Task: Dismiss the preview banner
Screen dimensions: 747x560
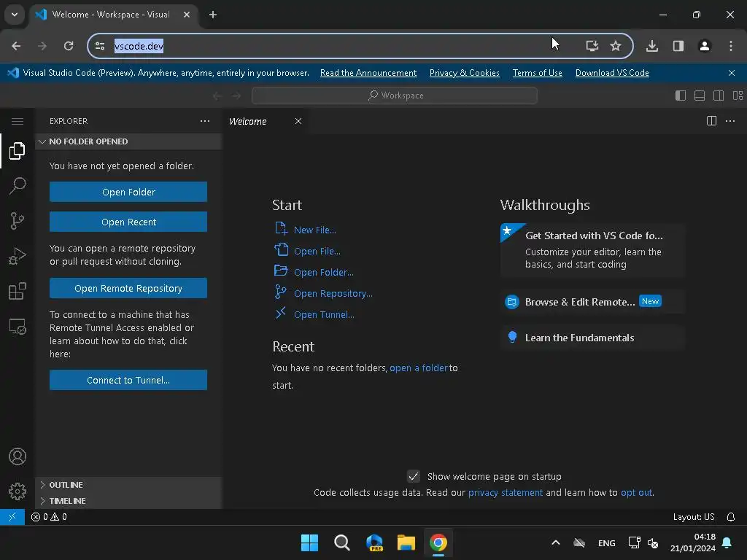Action: 732,73
